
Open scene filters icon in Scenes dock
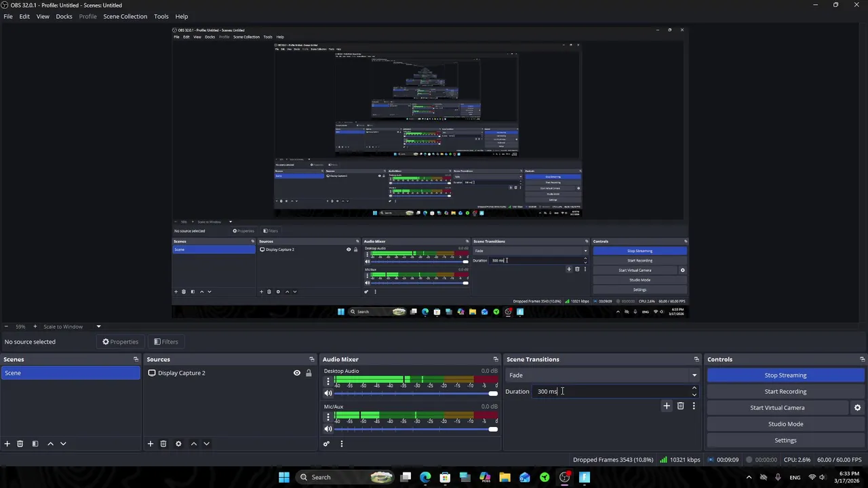35,444
